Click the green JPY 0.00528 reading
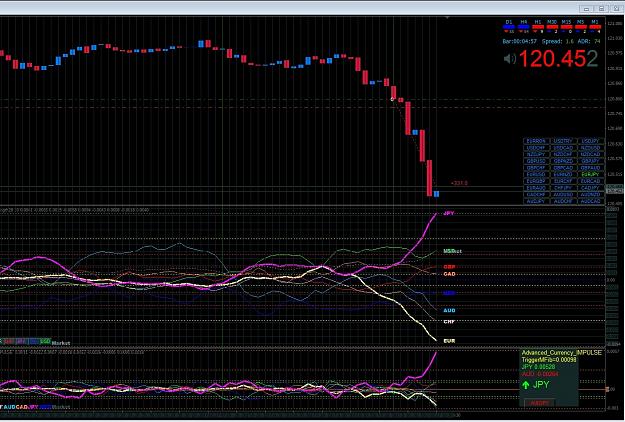 click(x=537, y=367)
